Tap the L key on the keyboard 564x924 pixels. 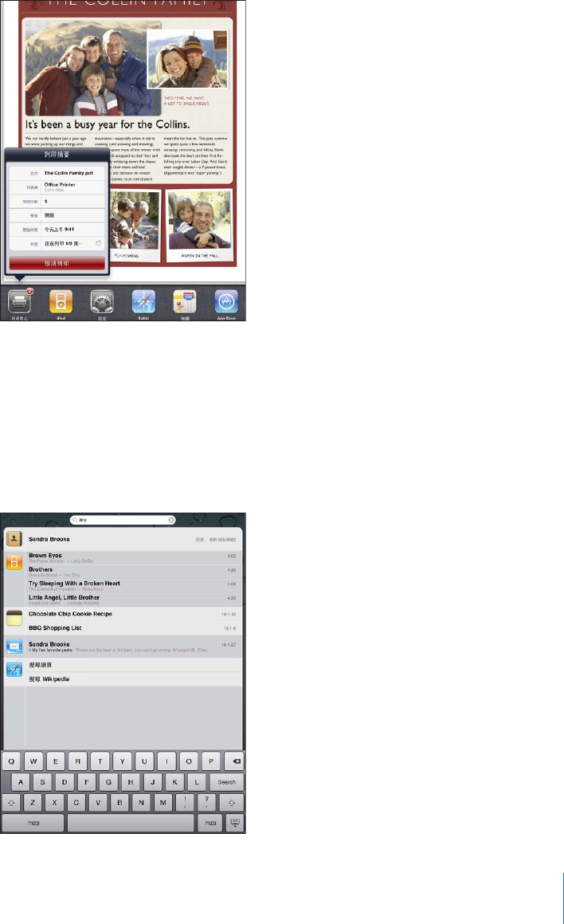197,782
